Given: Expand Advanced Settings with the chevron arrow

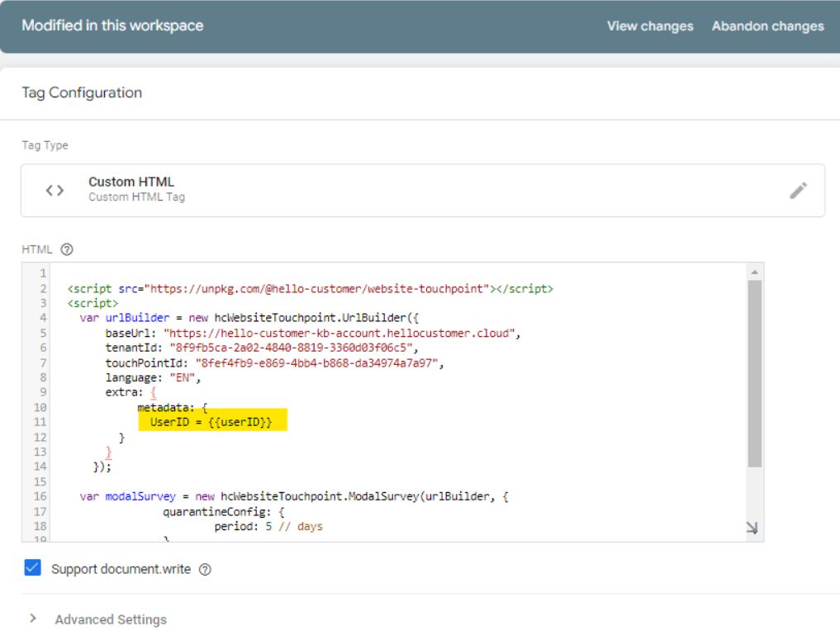Looking at the screenshot, I should pos(33,619).
